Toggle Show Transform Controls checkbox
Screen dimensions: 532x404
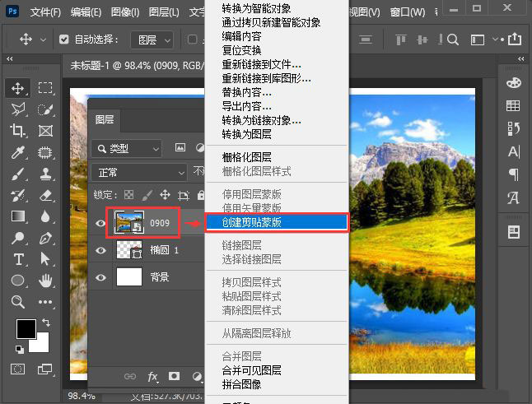coord(193,39)
